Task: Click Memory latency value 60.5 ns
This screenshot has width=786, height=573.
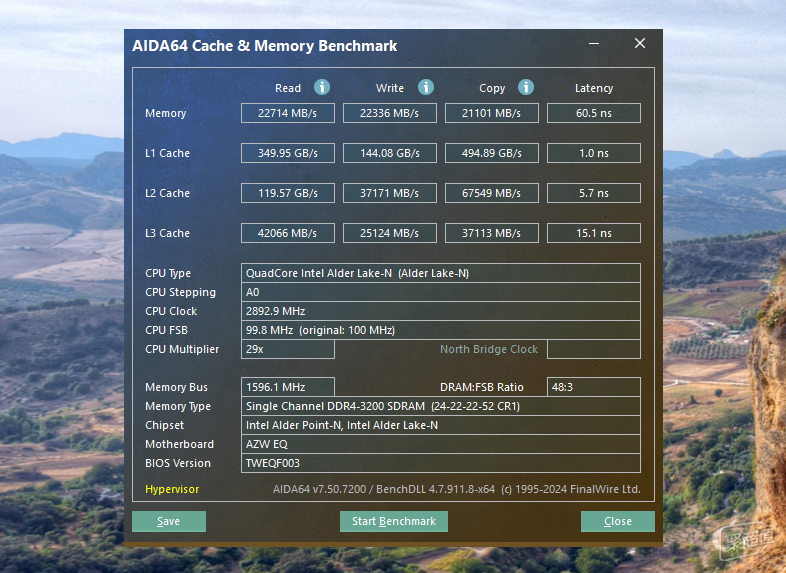Action: point(594,113)
